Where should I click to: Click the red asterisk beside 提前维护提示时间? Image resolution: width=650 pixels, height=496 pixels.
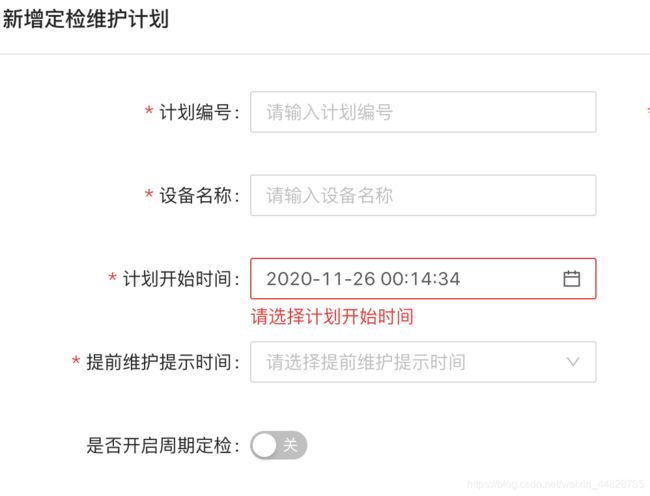pyautogui.click(x=75, y=361)
